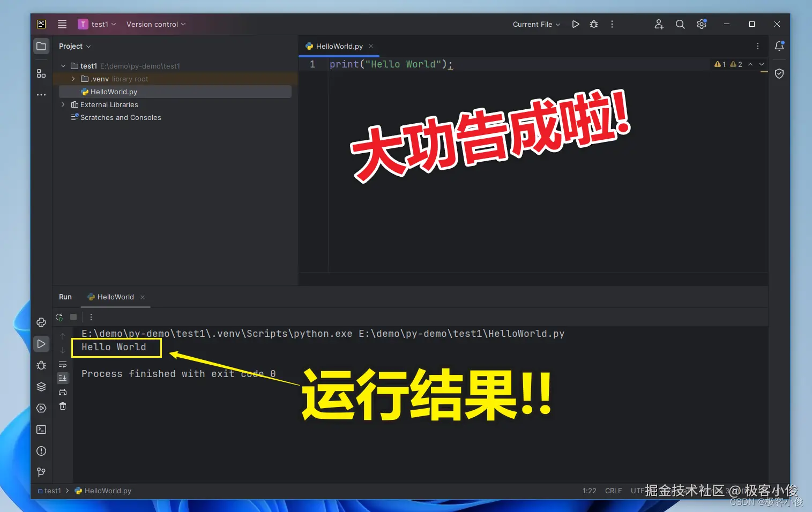Screen dimensions: 812x512
Task: Open Git version control tool window
Action: click(x=41, y=472)
